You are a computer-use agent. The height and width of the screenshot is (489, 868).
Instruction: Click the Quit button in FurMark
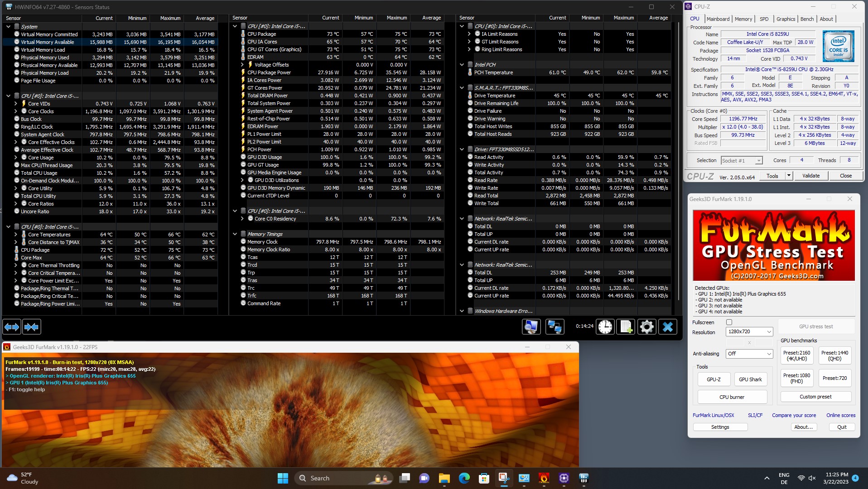coord(842,427)
